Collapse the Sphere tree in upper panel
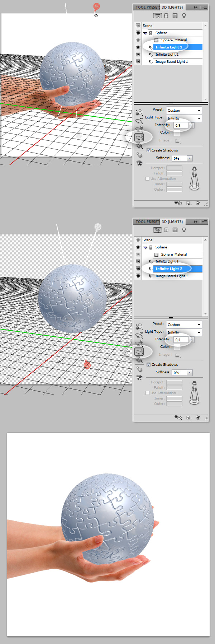This screenshot has height=644, width=215. click(x=145, y=33)
